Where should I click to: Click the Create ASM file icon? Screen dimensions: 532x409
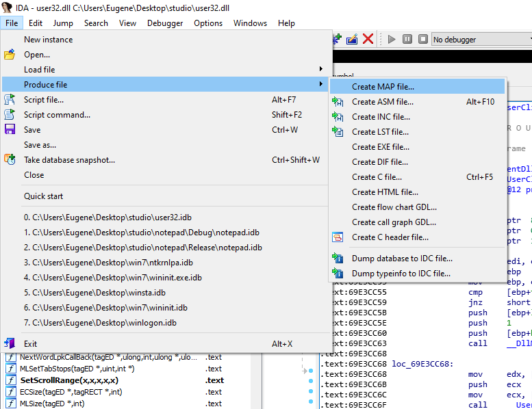338,102
